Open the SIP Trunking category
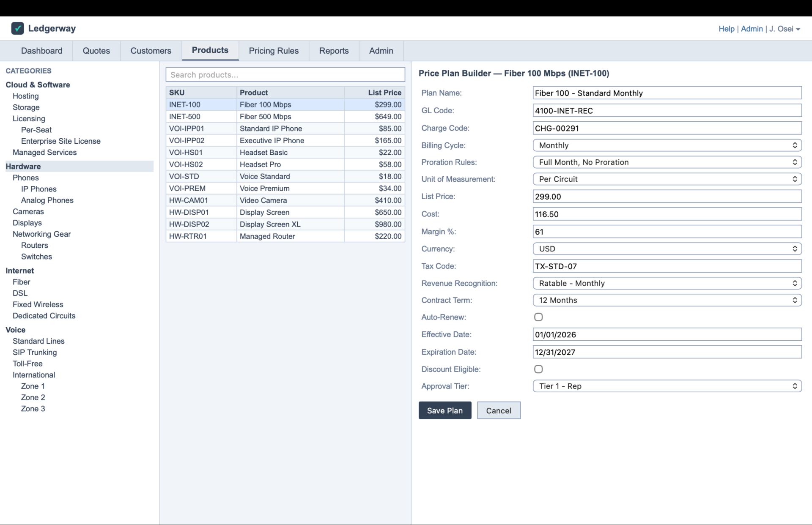 (x=35, y=353)
